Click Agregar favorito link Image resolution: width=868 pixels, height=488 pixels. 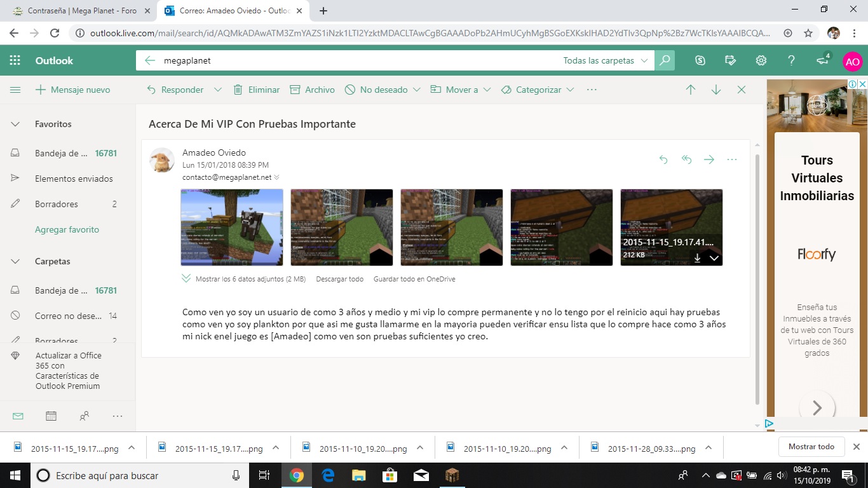click(x=67, y=230)
